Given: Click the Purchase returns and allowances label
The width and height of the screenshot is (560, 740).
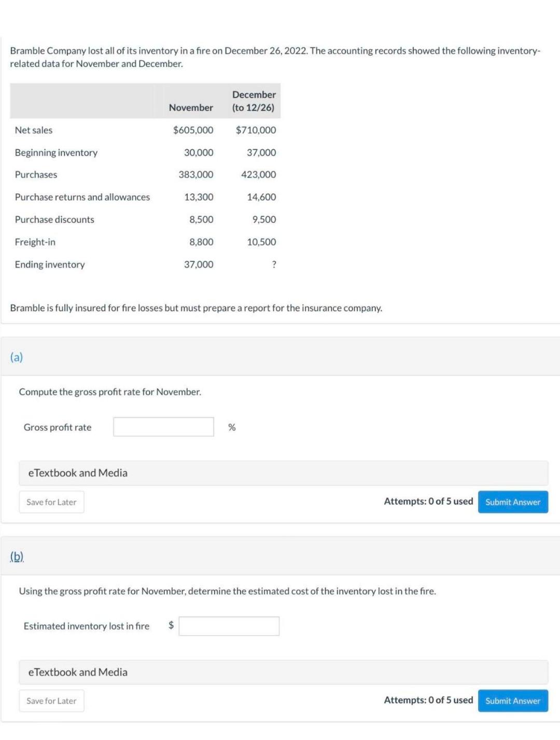Looking at the screenshot, I should [82, 197].
